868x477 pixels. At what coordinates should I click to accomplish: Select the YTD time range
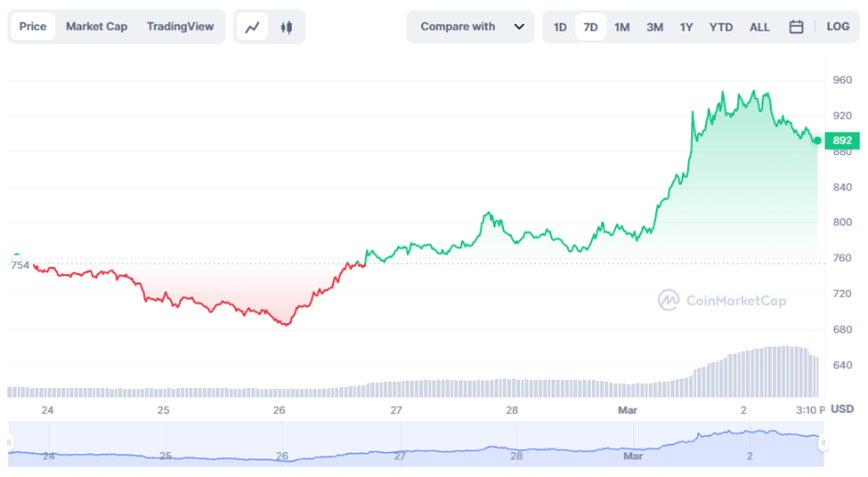coord(721,27)
